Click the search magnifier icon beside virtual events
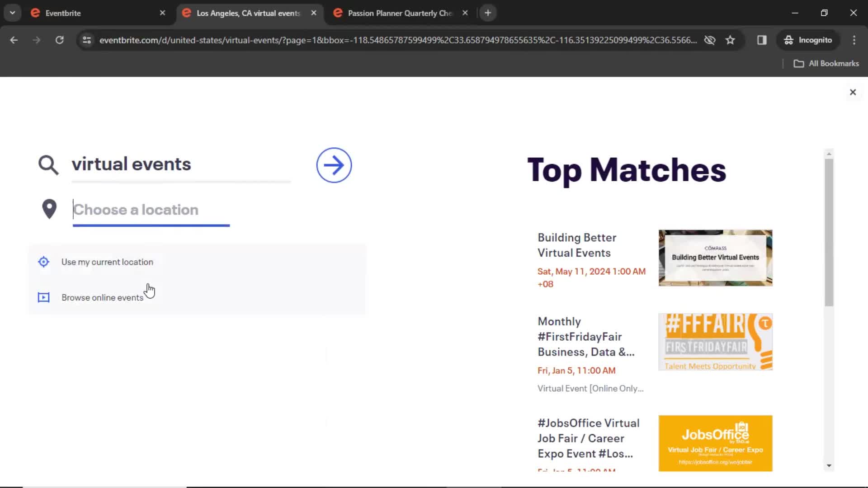The height and width of the screenshot is (488, 868). point(48,165)
